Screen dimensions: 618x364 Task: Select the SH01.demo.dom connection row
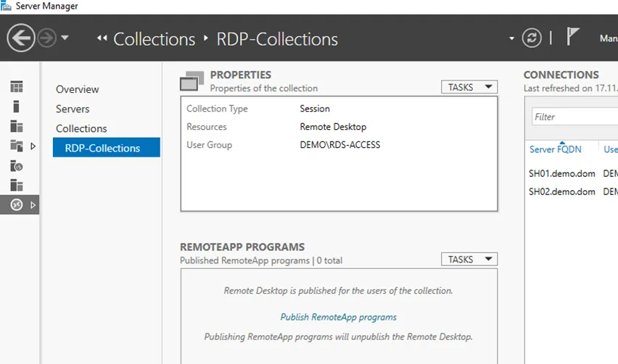click(x=573, y=173)
